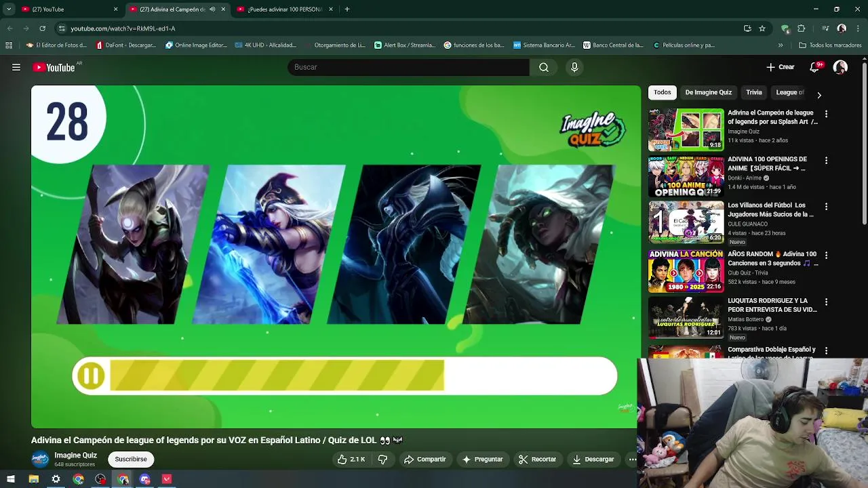868x488 pixels.
Task: Pause via the yellow in-video pause button
Action: pyautogui.click(x=91, y=376)
